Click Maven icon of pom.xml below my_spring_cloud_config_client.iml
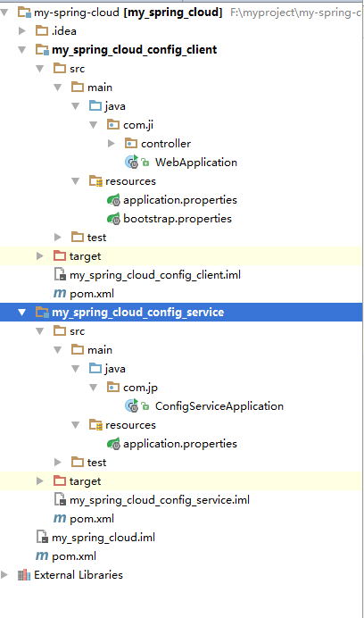This screenshot has height=618, width=364. pyautogui.click(x=60, y=293)
